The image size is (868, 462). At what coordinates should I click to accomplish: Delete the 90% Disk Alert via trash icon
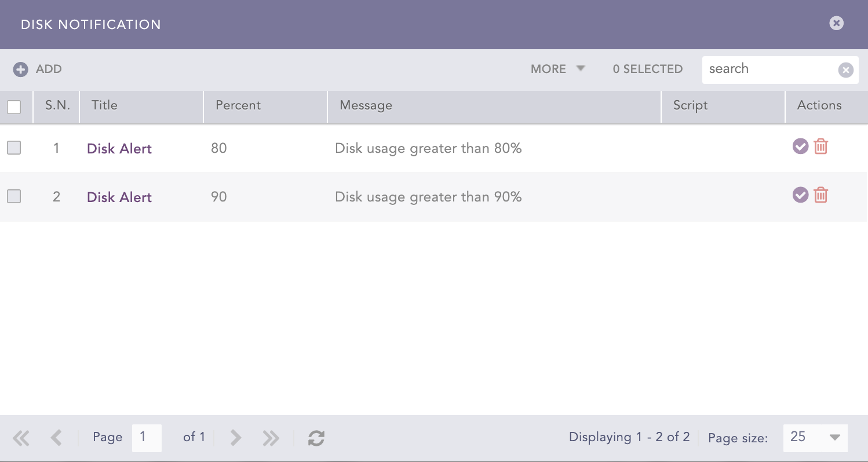pos(820,195)
